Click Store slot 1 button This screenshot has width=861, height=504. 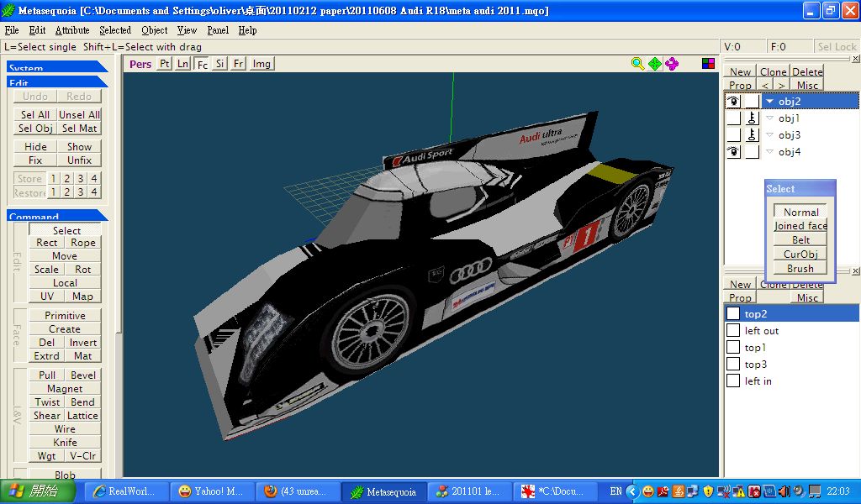click(x=53, y=179)
